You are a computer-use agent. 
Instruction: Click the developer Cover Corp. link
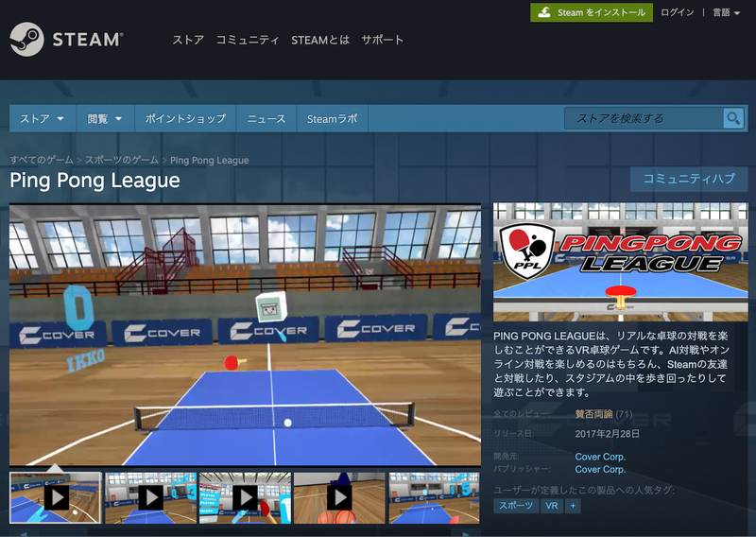click(x=600, y=457)
